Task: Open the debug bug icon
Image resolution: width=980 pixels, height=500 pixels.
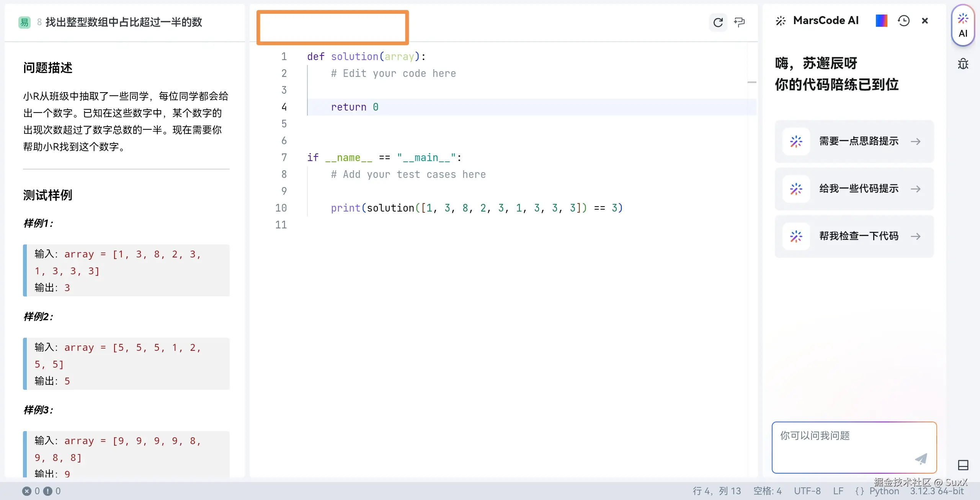Action: click(x=963, y=64)
